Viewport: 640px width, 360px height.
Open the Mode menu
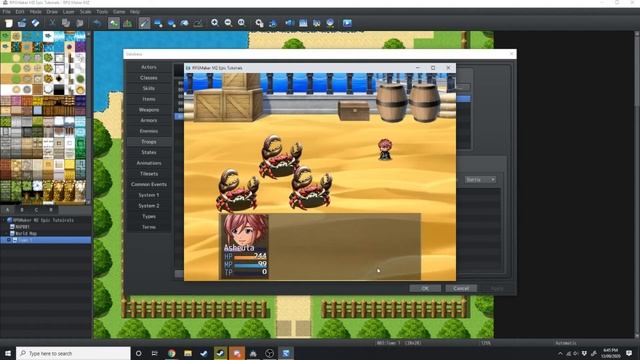(x=36, y=12)
